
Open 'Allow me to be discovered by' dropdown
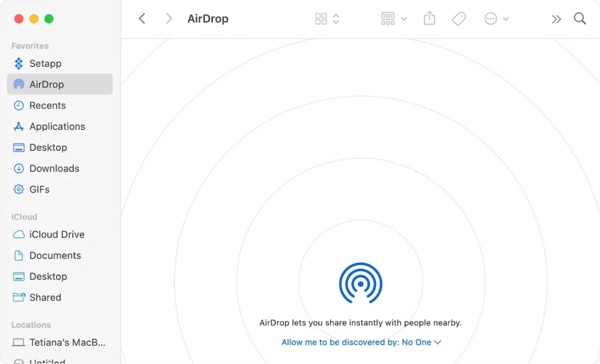click(x=361, y=342)
